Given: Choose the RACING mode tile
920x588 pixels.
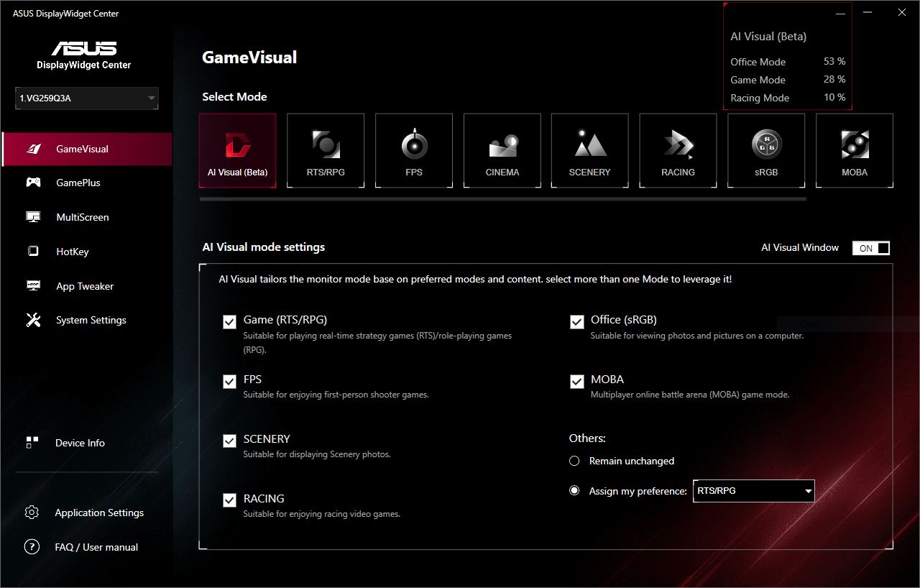Looking at the screenshot, I should 678,150.
